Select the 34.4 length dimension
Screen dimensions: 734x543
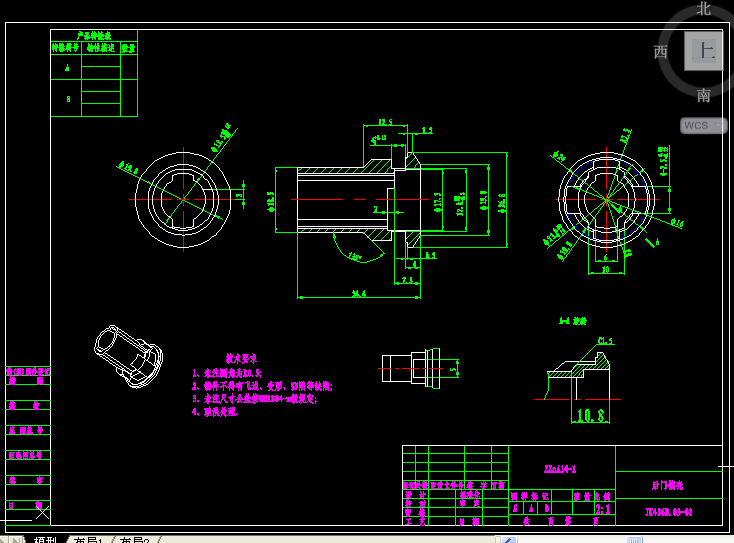click(359, 294)
